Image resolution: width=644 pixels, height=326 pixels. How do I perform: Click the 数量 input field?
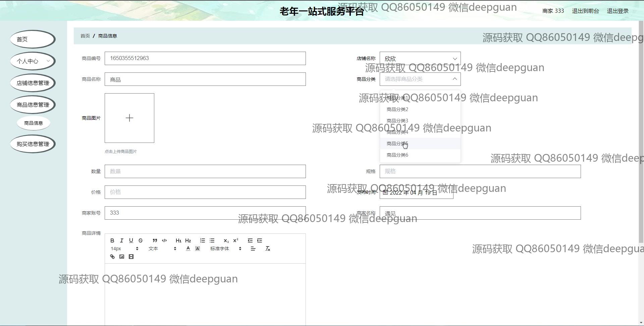pyautogui.click(x=205, y=171)
